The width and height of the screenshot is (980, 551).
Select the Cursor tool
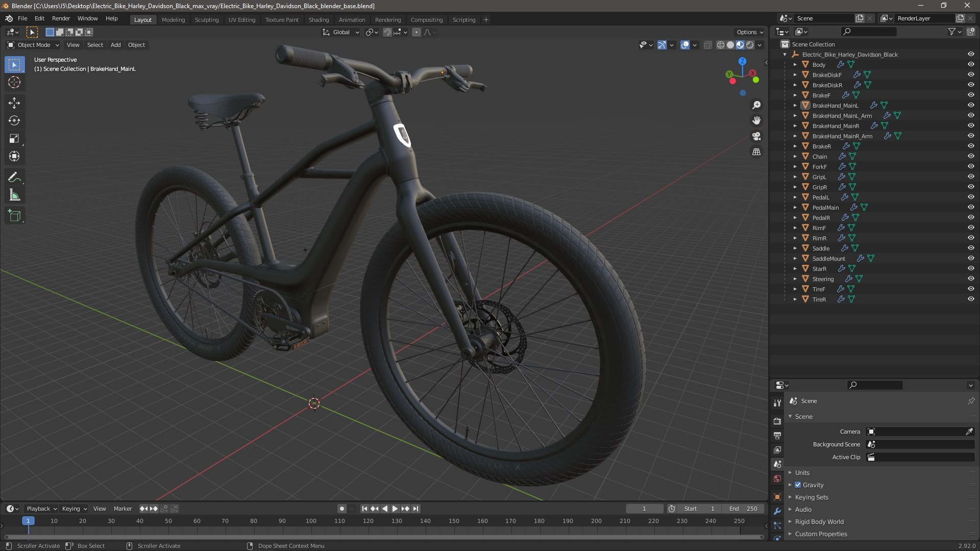[14, 82]
